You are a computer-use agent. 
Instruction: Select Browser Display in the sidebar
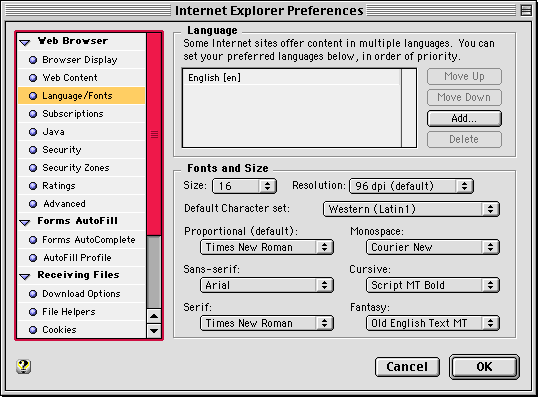(x=82, y=60)
